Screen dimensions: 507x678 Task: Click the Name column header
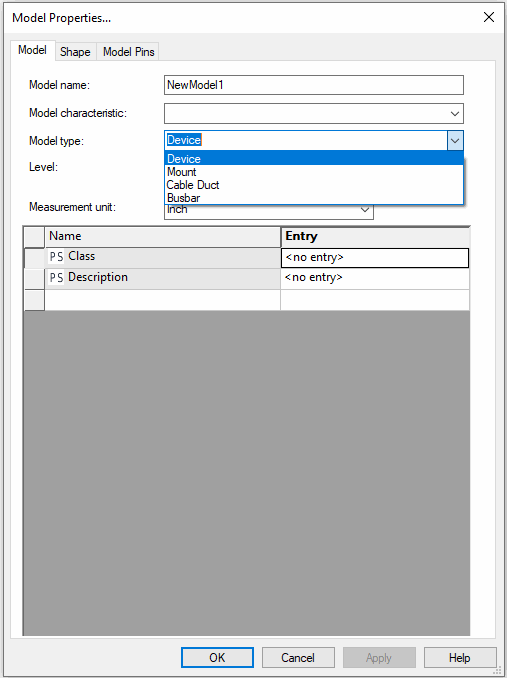[163, 237]
